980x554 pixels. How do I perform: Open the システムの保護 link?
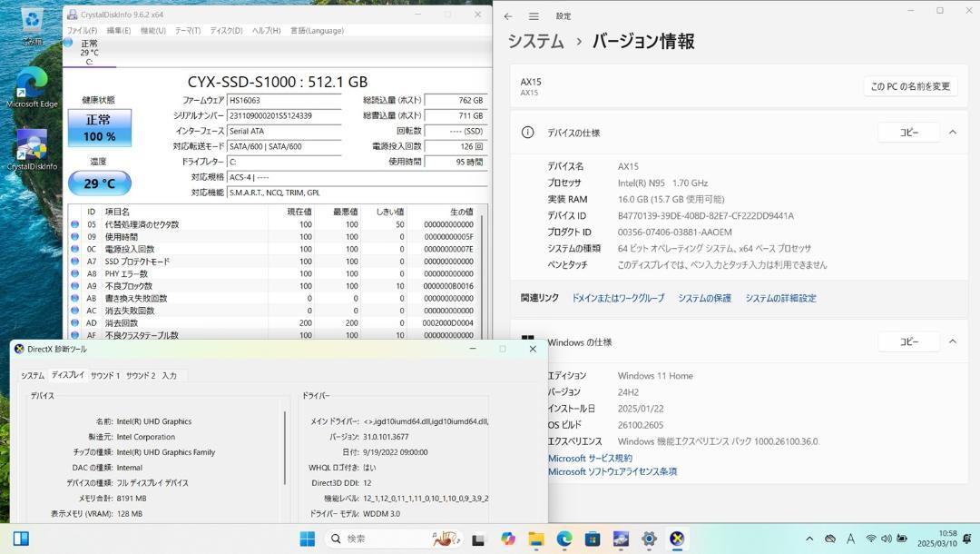tap(704, 298)
